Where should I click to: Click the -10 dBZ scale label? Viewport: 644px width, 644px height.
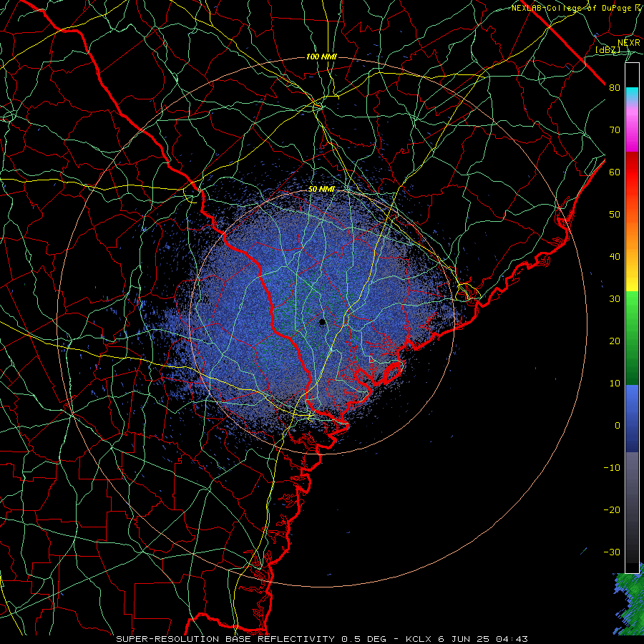[x=612, y=467]
